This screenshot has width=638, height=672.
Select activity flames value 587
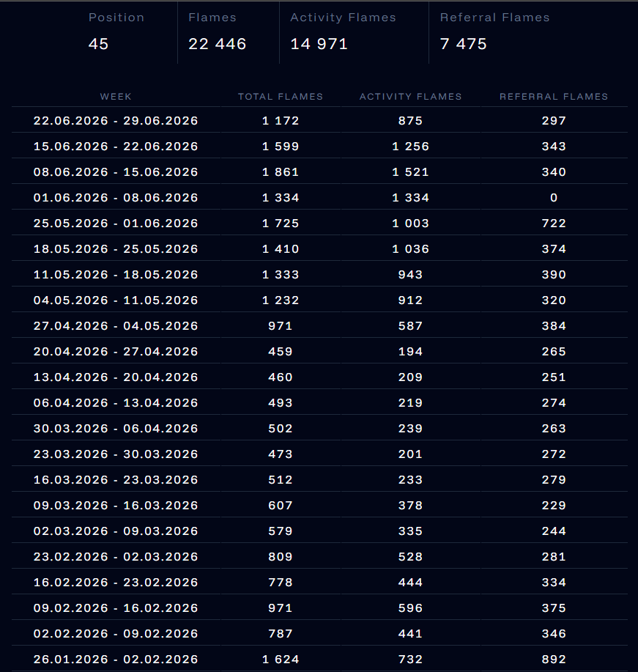pyautogui.click(x=410, y=325)
